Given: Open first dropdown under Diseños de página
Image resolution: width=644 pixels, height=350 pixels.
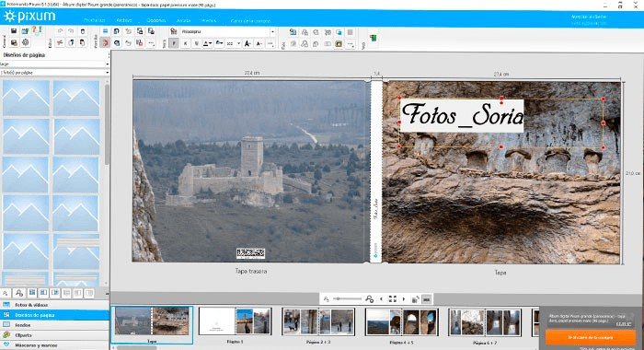Looking at the screenshot, I should pyautogui.click(x=54, y=64).
